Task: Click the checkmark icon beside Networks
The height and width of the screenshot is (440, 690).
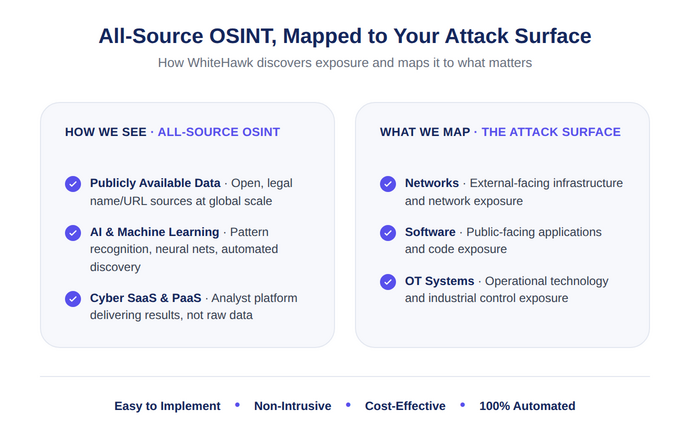Action: (388, 184)
